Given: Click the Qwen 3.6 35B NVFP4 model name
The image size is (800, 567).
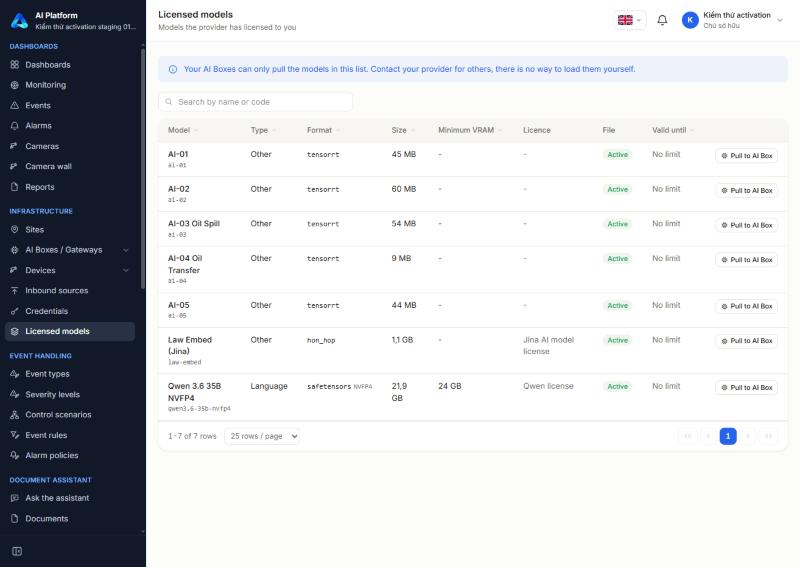Looking at the screenshot, I should point(194,392).
